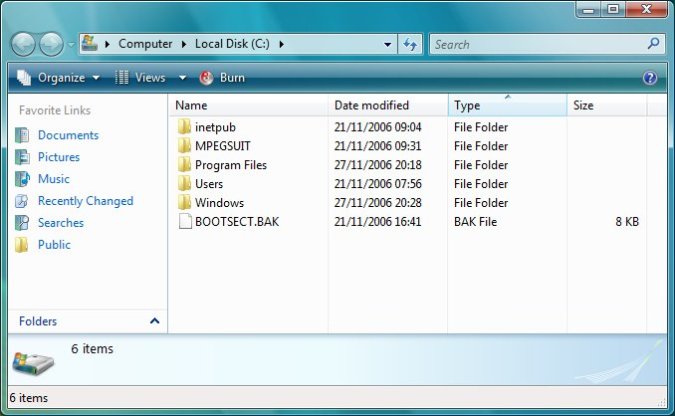Refresh the folder with the refresh button
This screenshot has height=416, width=675.
[x=410, y=44]
